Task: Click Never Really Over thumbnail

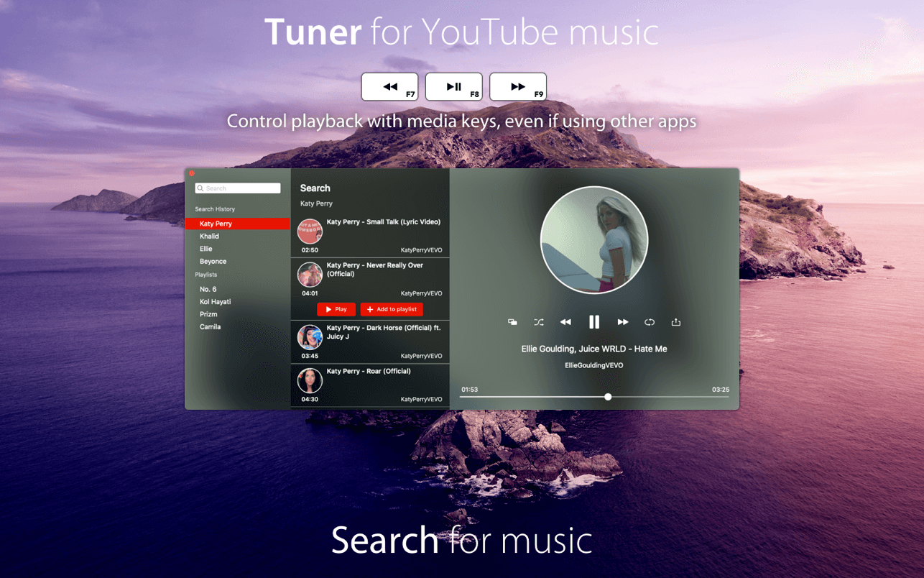Action: tap(310, 274)
